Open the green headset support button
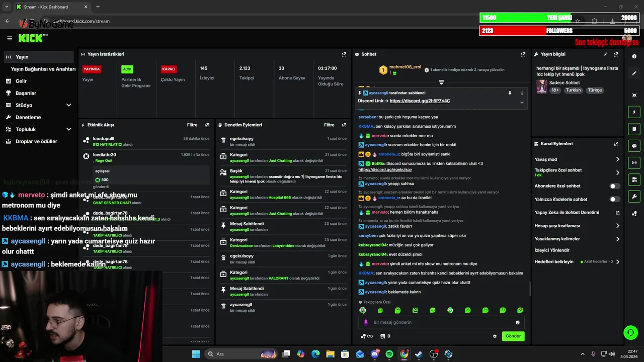 [630, 333]
